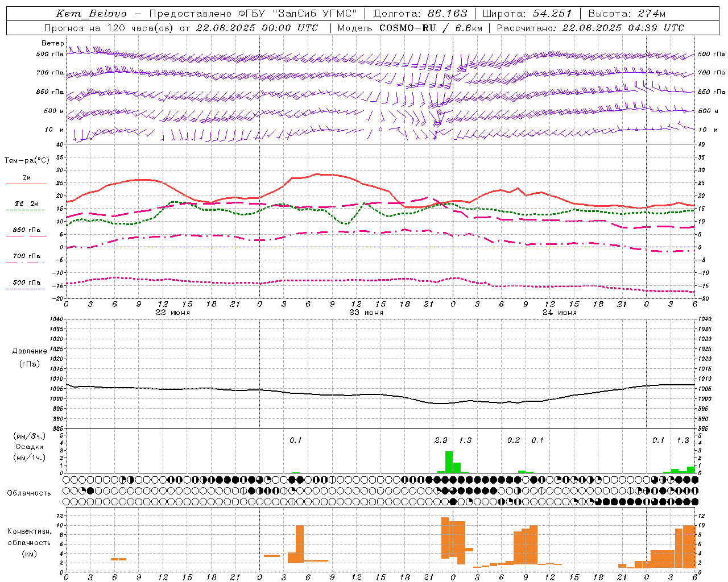Click the '22 июня' date label
Screen dimensions: 728x582
(x=173, y=312)
